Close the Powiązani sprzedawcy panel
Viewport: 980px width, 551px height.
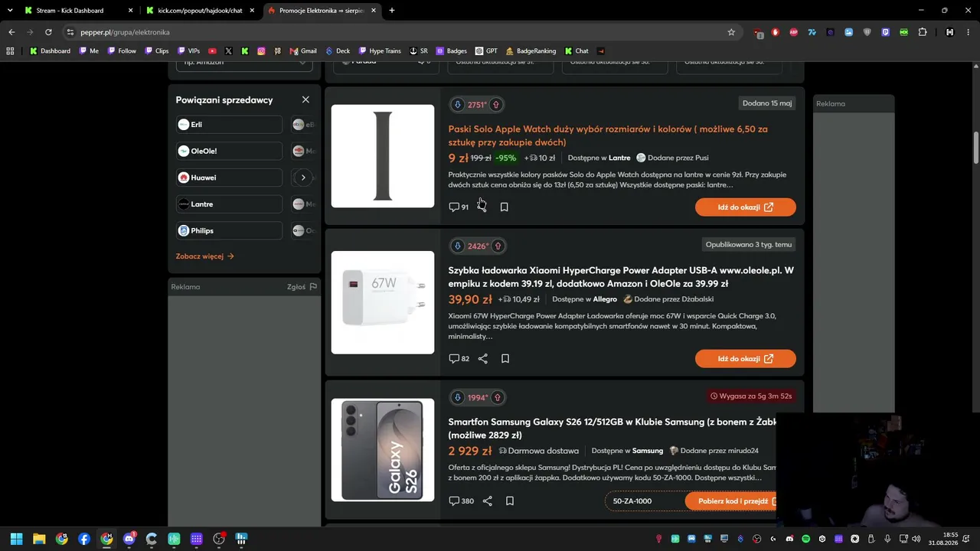click(x=305, y=99)
